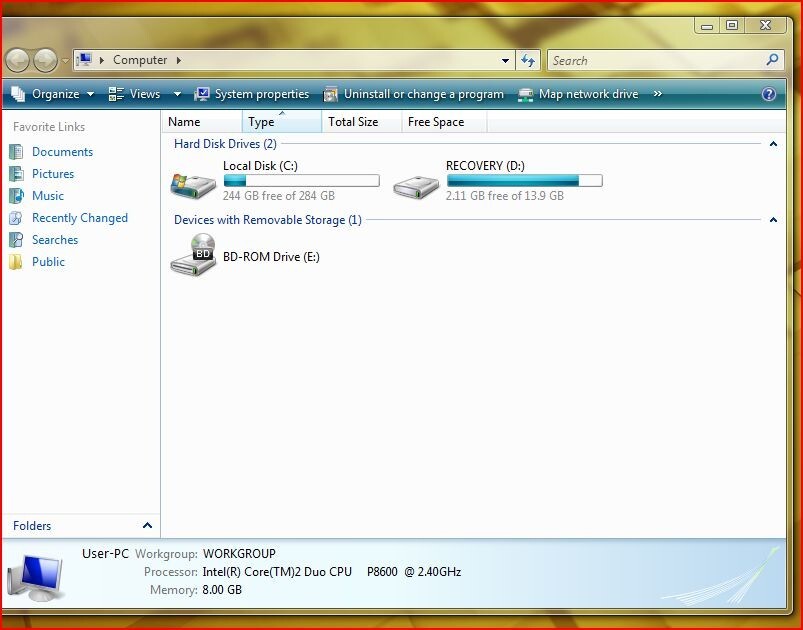Minimize the Computer window

point(707,25)
